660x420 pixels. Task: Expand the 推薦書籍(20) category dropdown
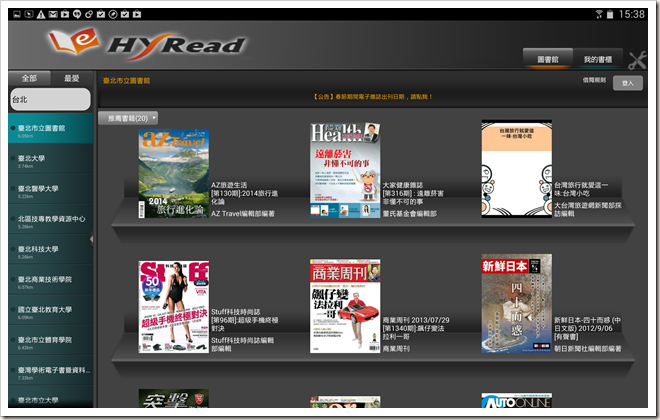tap(128, 118)
